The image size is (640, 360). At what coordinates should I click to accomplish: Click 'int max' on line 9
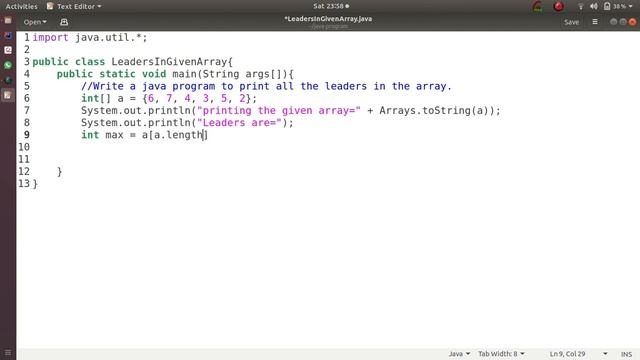(102, 136)
